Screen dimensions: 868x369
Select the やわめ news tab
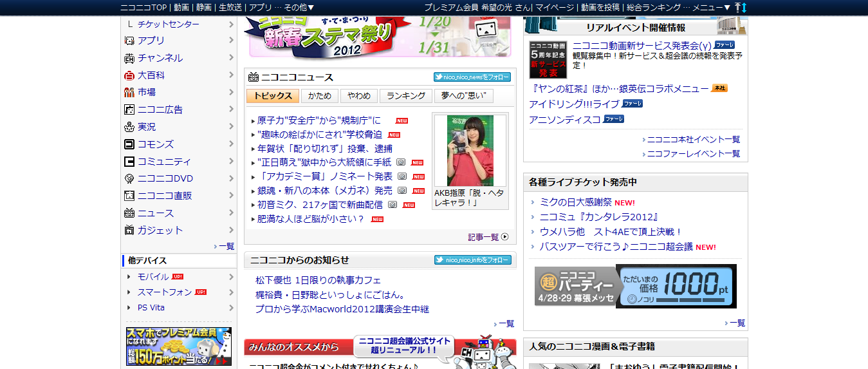pos(359,96)
